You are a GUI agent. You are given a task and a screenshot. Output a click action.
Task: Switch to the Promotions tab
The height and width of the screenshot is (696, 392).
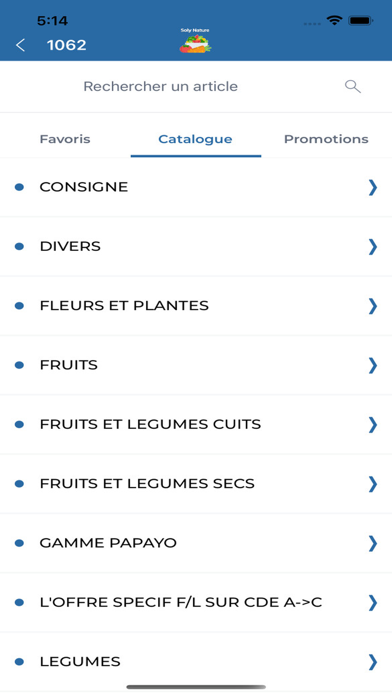coord(326,139)
